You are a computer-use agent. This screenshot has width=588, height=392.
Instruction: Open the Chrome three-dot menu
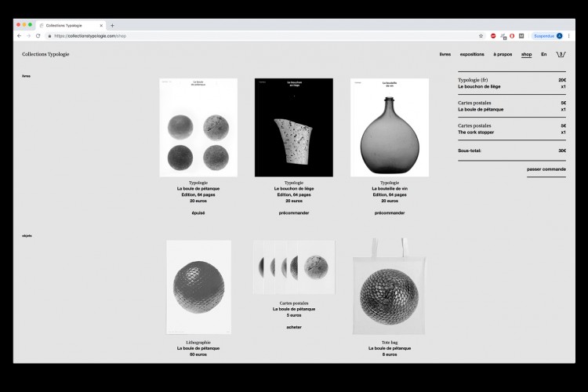[x=569, y=36]
